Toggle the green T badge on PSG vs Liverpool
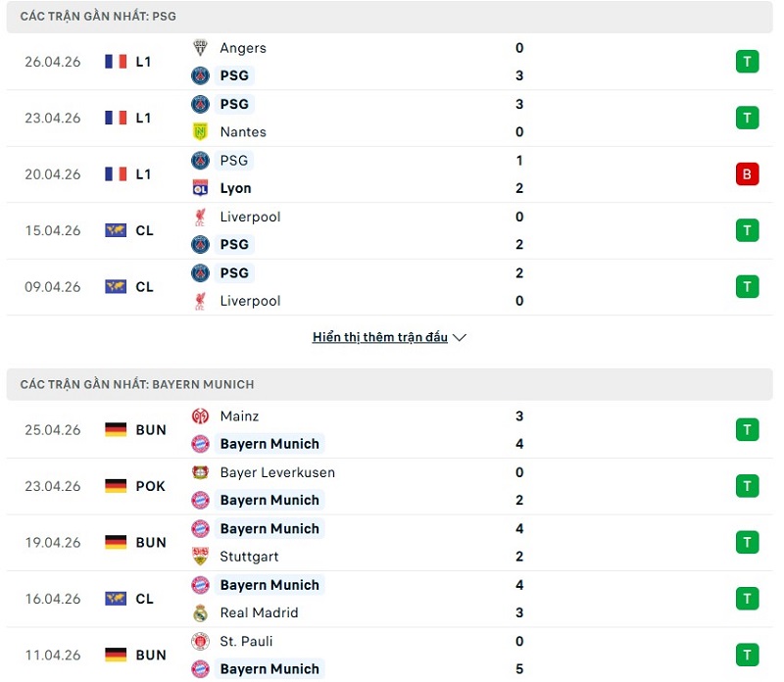 (747, 230)
